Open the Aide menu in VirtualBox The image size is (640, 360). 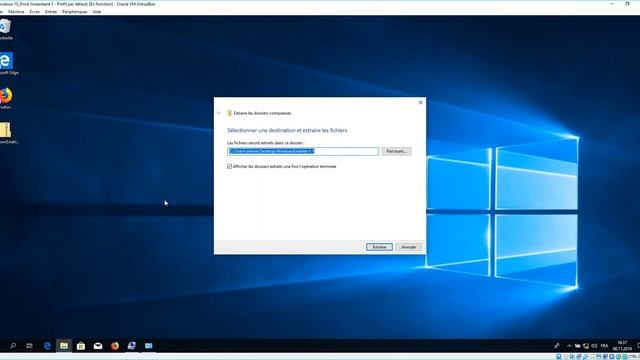97,12
